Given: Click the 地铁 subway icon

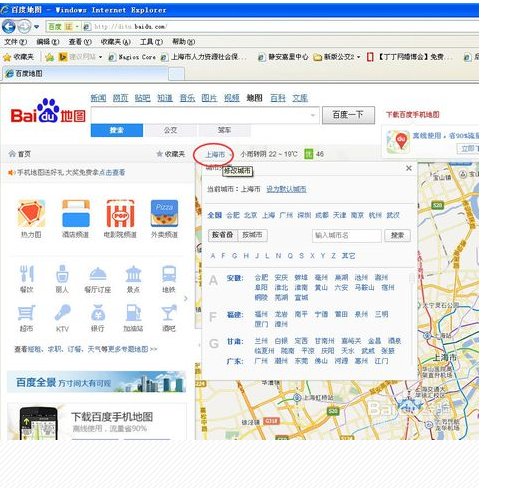Looking at the screenshot, I should tap(169, 274).
